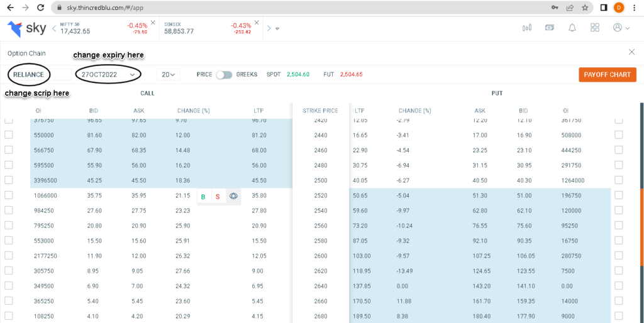Viewport: 644px width, 323px height.
Task: Toggle the PRICE / GREEKS switch
Action: 225,74
